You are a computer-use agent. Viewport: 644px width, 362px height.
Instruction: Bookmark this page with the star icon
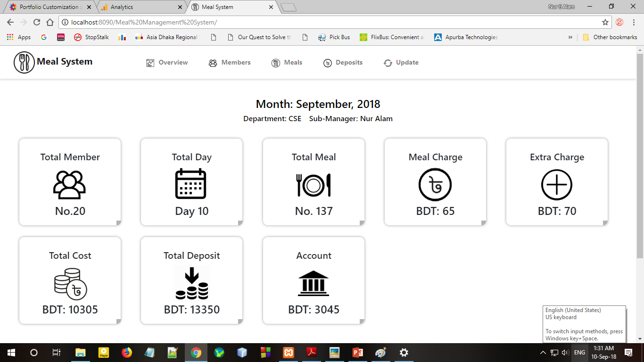[x=605, y=22]
